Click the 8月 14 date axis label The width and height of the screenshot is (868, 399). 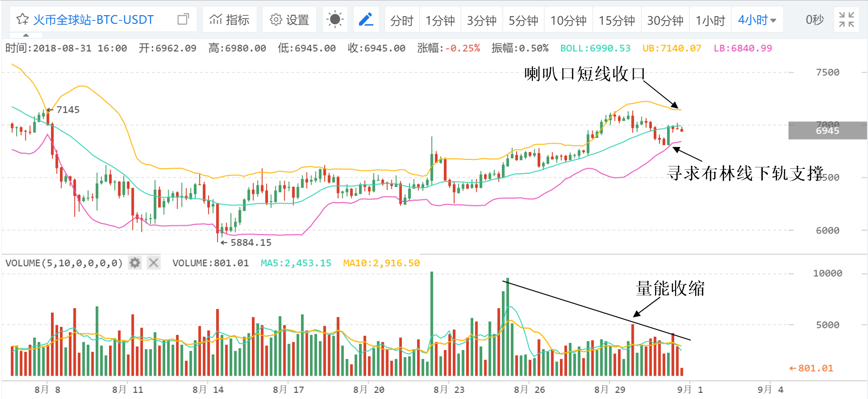[208, 389]
